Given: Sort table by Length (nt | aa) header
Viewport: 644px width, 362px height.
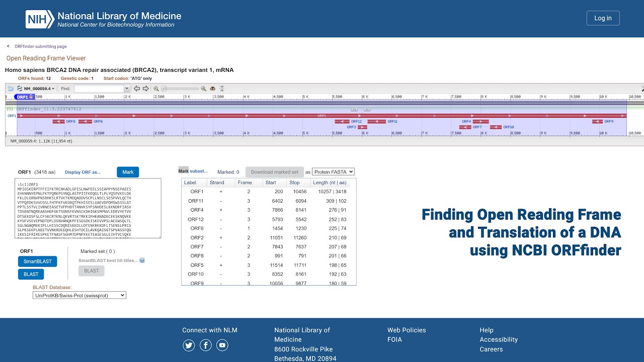Looking at the screenshot, I should 330,183.
